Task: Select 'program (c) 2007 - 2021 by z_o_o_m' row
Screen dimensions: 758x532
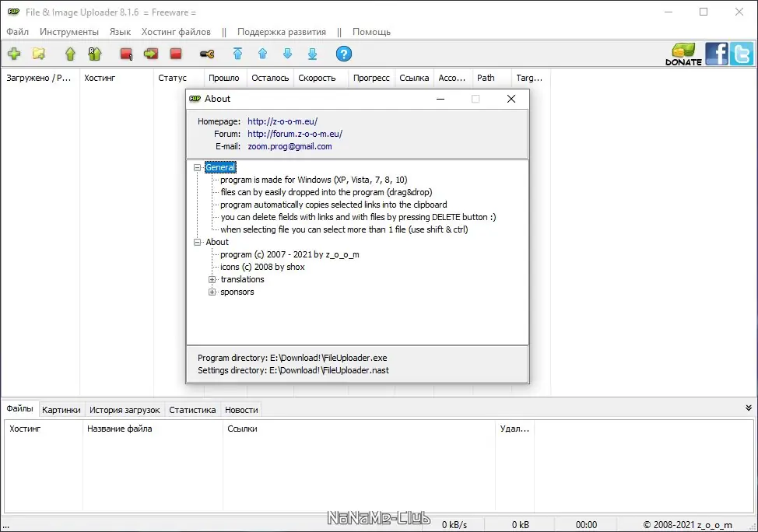Action: [290, 254]
